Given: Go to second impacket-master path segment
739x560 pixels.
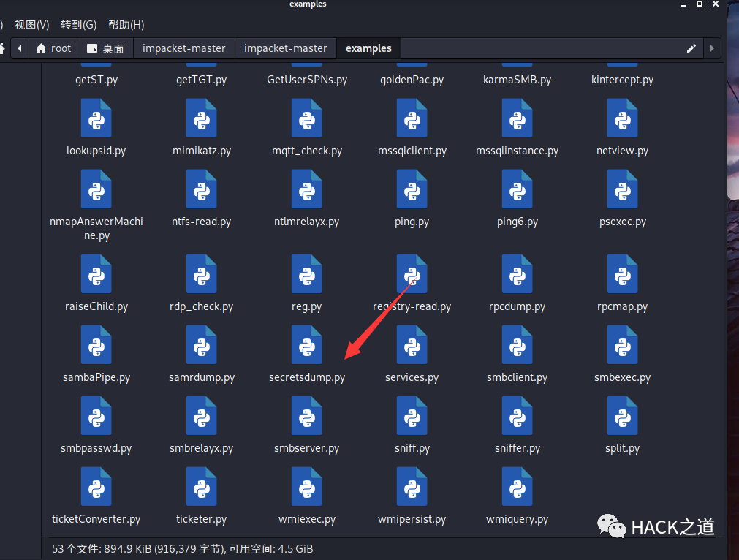Looking at the screenshot, I should [x=286, y=48].
